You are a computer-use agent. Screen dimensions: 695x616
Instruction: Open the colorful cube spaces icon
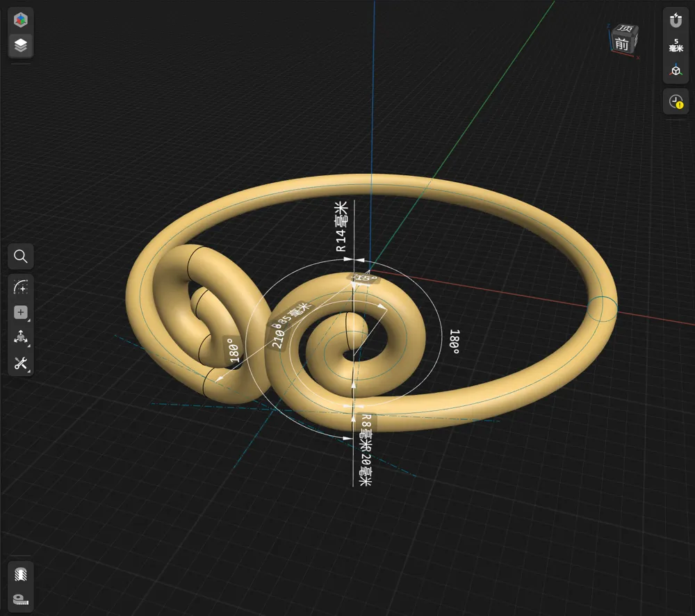tap(21, 19)
